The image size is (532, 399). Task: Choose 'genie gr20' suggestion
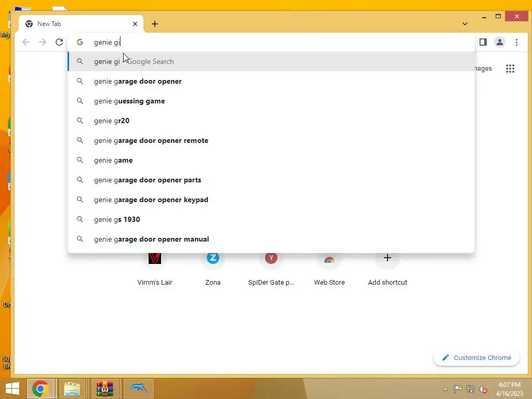(x=271, y=121)
